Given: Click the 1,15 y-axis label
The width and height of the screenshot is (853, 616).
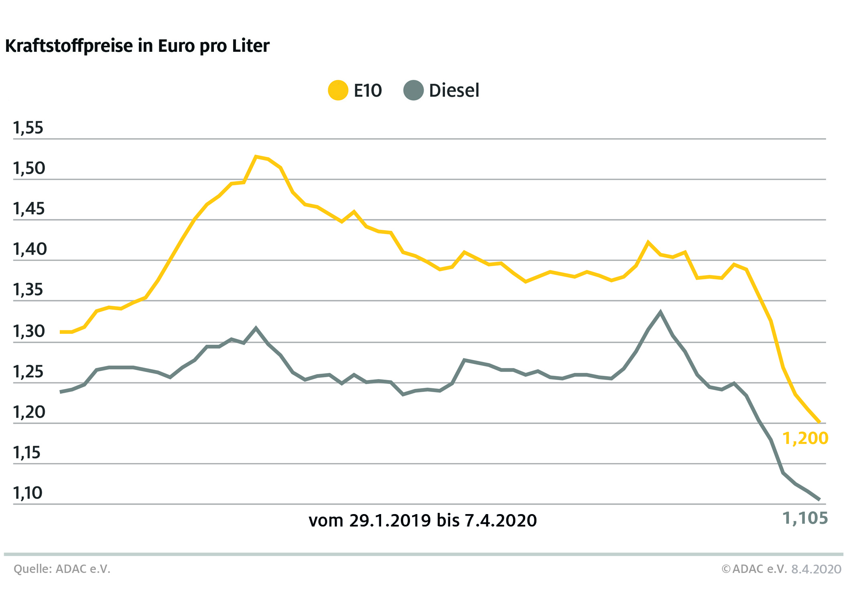Looking at the screenshot, I should 27,453.
